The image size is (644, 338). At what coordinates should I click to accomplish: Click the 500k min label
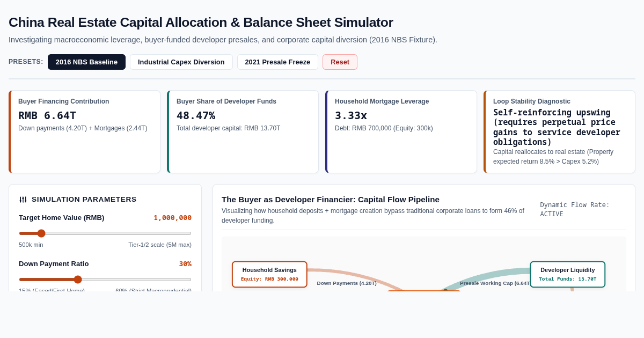point(31,245)
